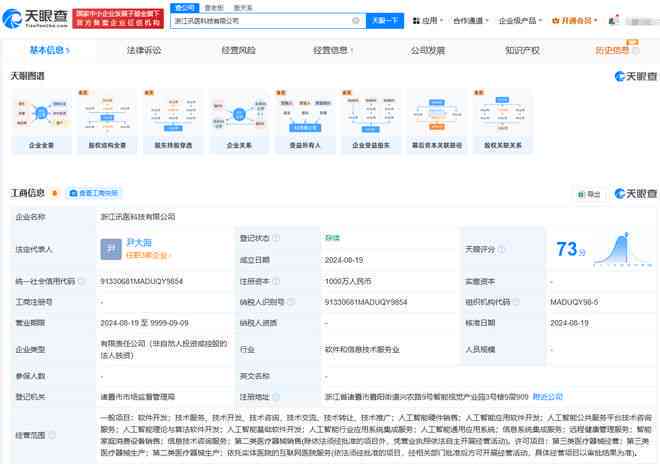
Task: Click the notification icon near the user avatar
Action: 613,20
